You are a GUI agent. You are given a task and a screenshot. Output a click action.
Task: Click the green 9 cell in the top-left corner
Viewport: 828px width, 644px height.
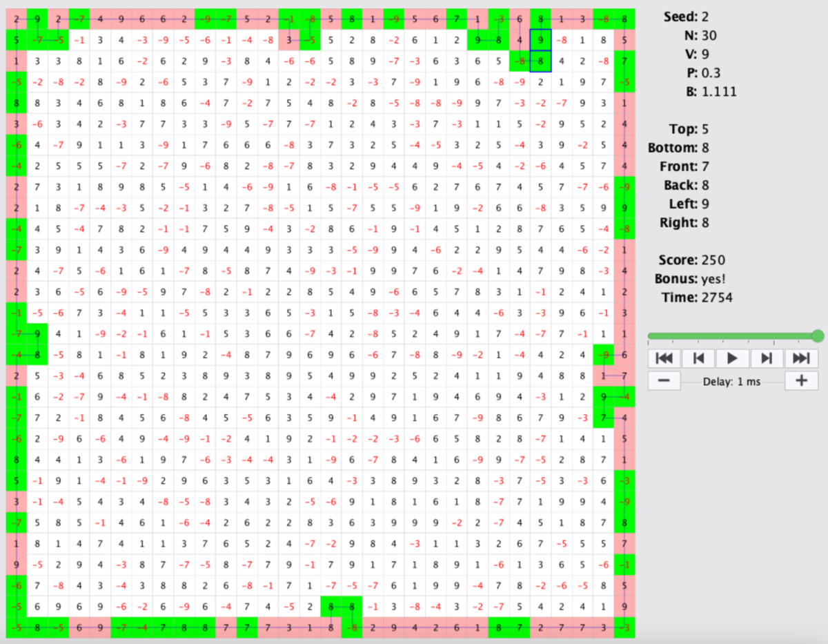37,19
